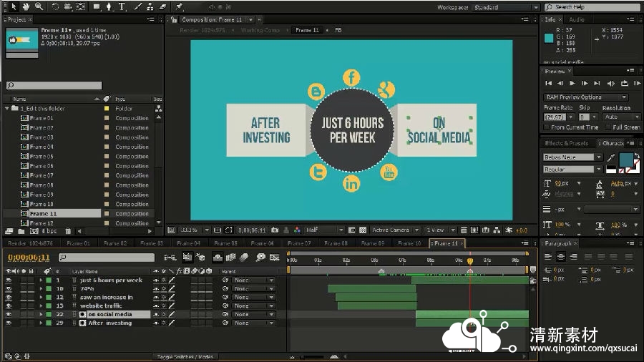Step to next frame in Preview
The width and height of the screenshot is (644, 362).
pos(585,83)
